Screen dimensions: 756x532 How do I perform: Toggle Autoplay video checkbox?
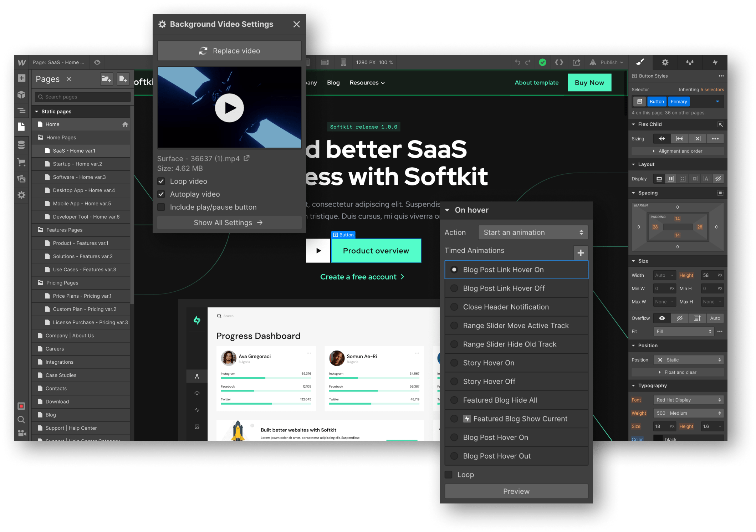click(161, 194)
